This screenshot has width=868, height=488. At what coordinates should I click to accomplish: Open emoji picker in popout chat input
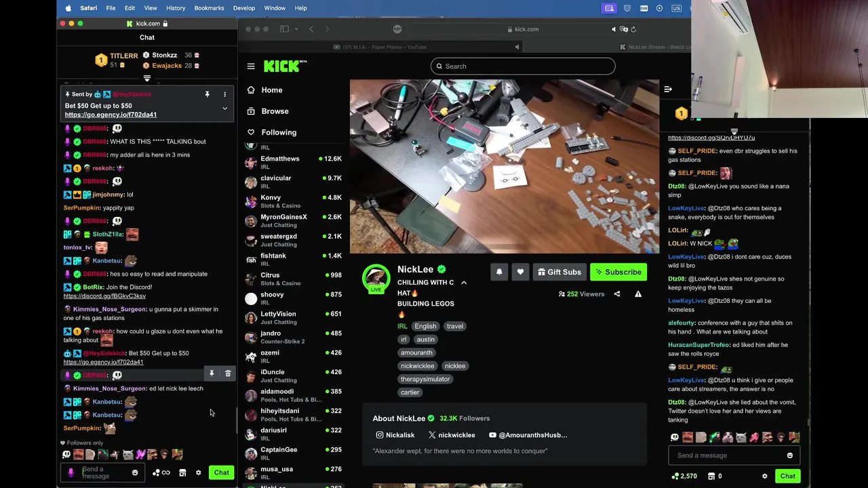[135, 472]
